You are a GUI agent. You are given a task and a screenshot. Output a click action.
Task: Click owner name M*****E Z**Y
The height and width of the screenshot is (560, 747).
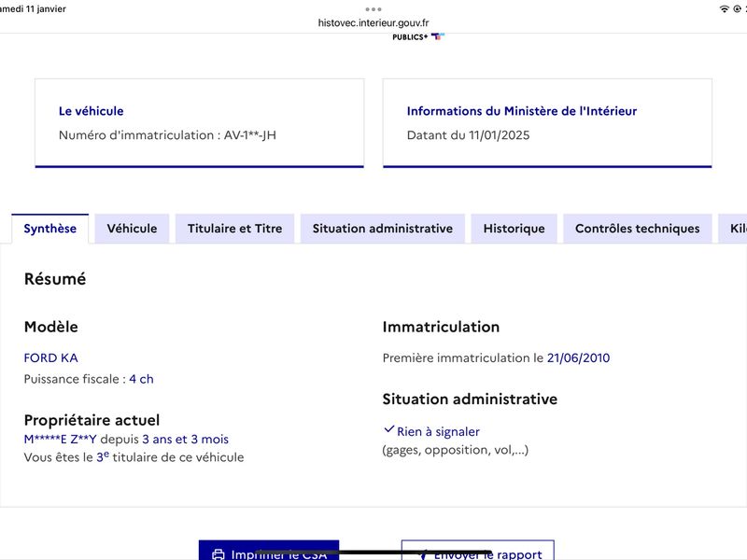[x=60, y=439]
